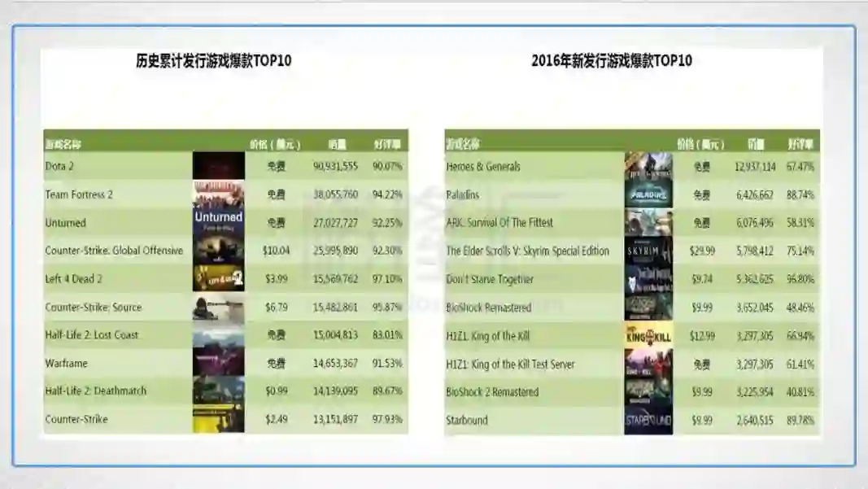Open the Warframe cover thumbnail
This screenshot has width=868, height=489.
pos(219,363)
